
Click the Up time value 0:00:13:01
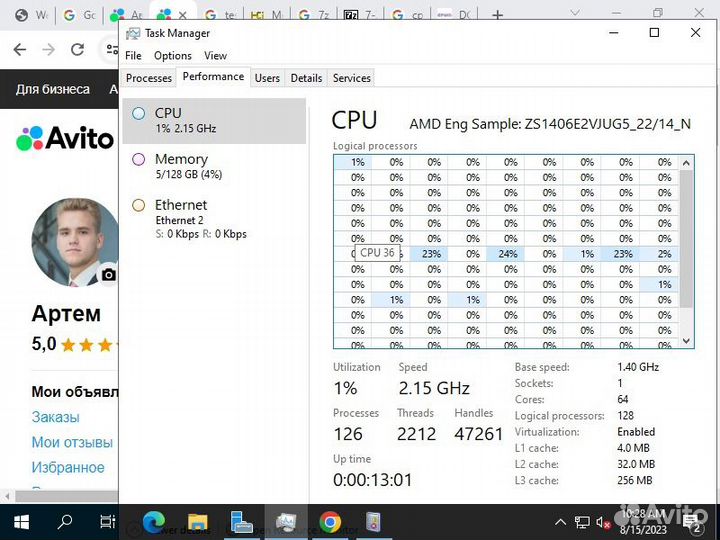point(372,480)
